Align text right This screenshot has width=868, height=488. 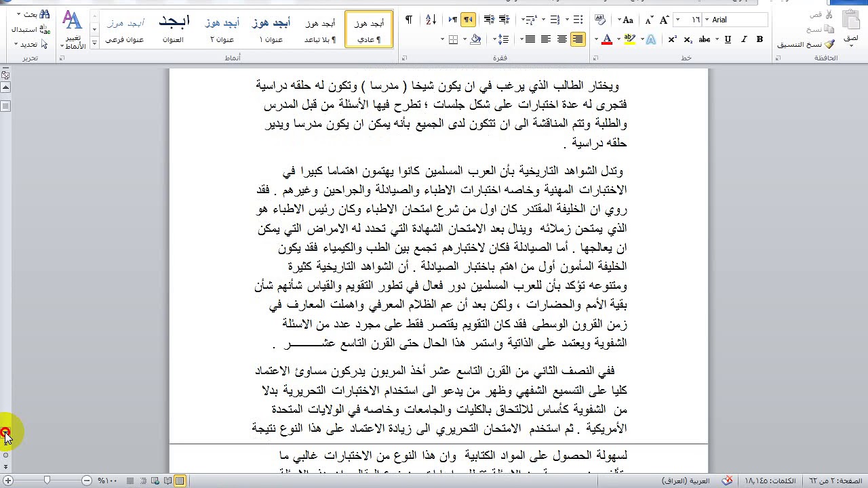pos(578,39)
